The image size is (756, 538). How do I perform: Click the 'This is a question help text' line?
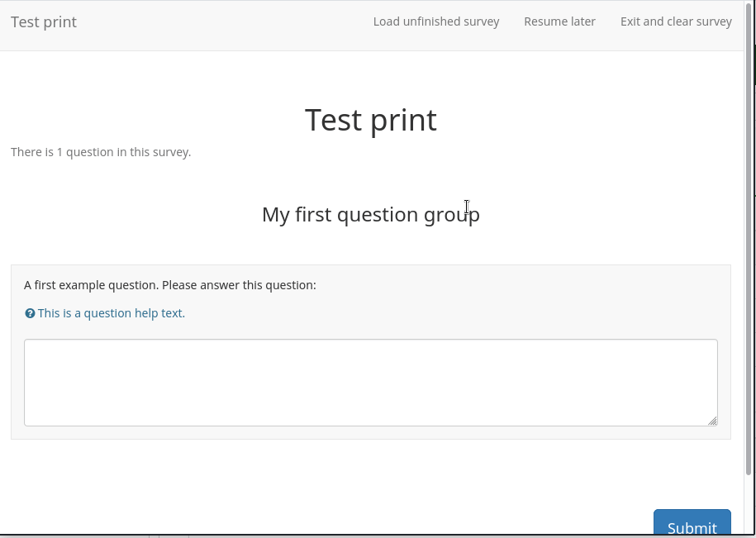click(112, 313)
